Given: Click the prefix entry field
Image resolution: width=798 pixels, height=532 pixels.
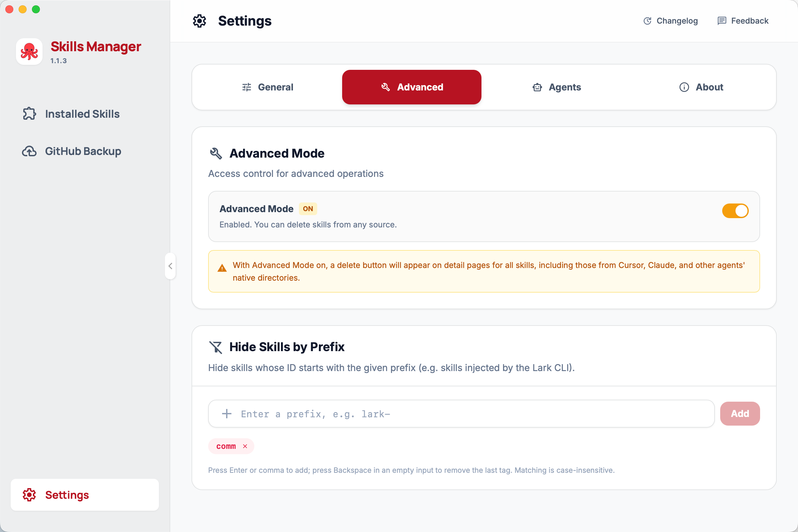Looking at the screenshot, I should [x=407, y=414].
